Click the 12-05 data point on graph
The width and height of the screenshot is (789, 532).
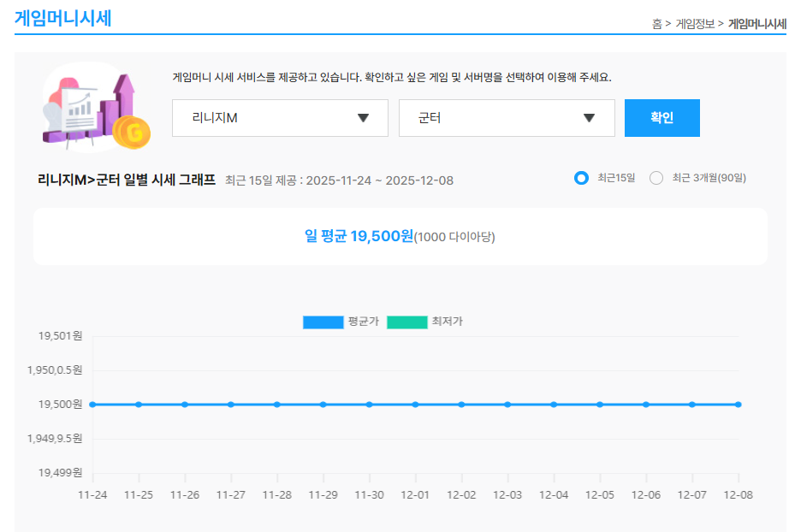click(x=600, y=405)
